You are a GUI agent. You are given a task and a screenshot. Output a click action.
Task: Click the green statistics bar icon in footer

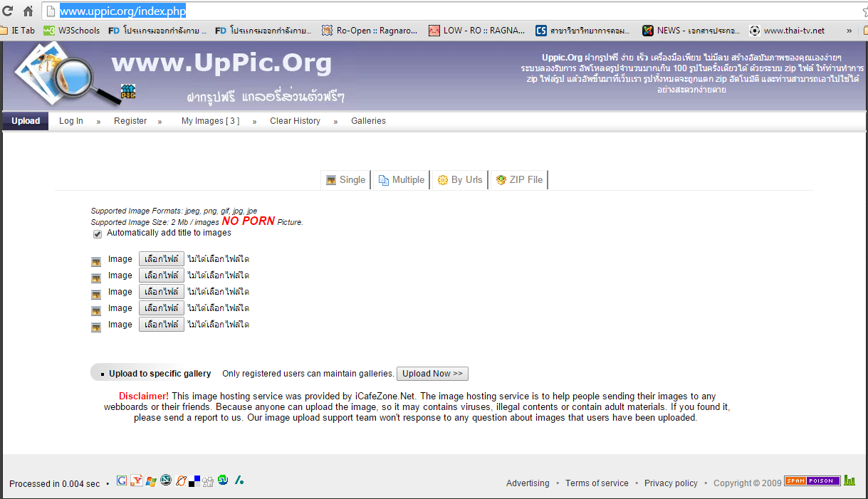pos(849,480)
